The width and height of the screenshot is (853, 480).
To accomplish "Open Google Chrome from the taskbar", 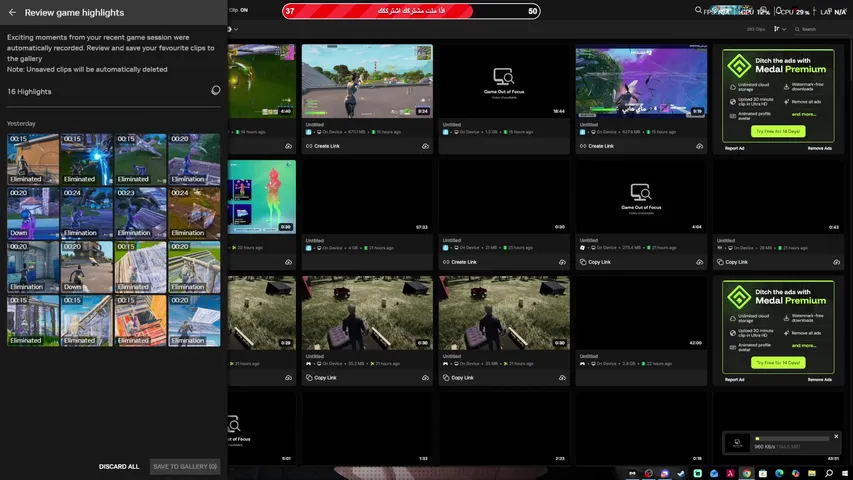I will (x=747, y=473).
